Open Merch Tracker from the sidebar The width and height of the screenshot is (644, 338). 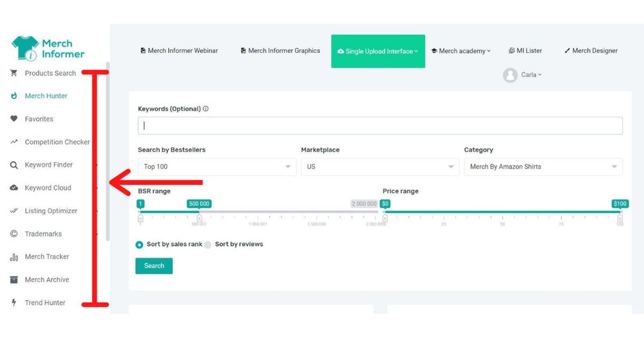click(47, 257)
